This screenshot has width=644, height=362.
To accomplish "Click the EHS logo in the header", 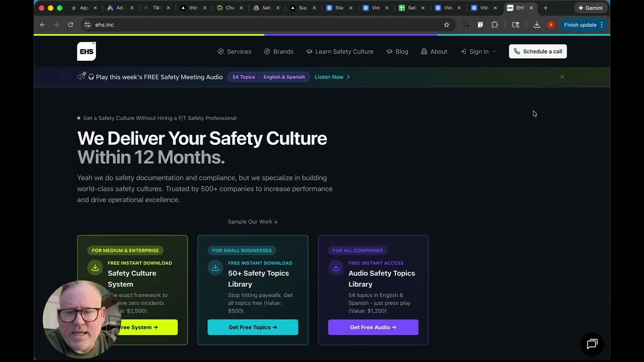I will coord(86,51).
